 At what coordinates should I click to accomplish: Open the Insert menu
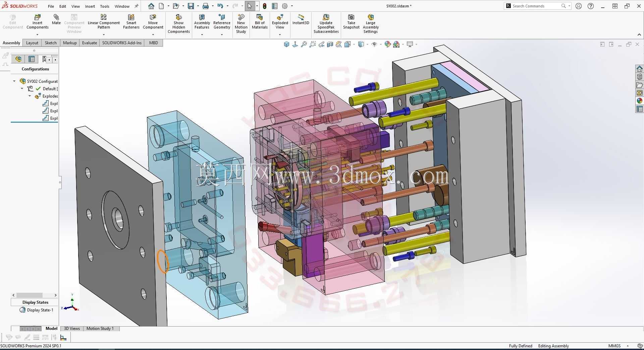coord(90,6)
